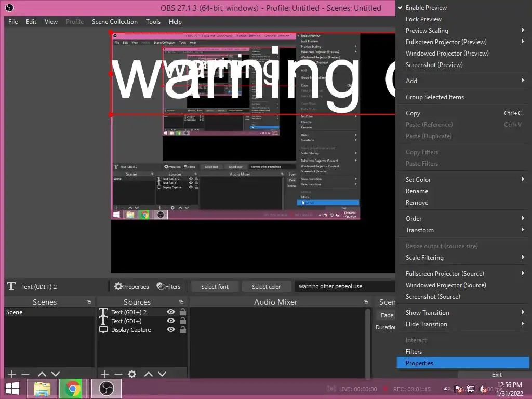Open the Help menu
The width and height of the screenshot is (532, 399).
175,22
